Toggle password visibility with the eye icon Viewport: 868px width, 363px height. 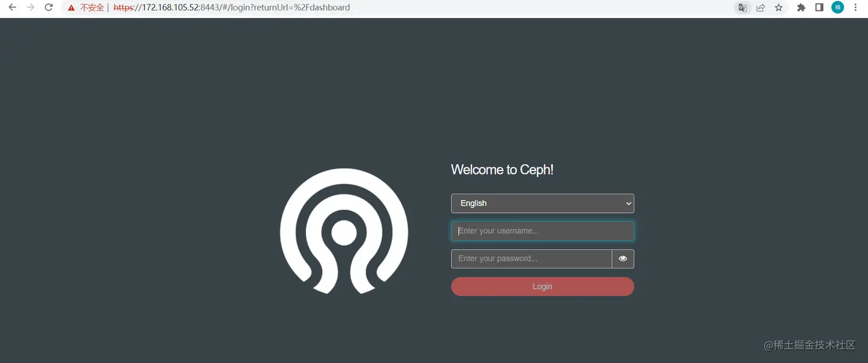pyautogui.click(x=623, y=259)
